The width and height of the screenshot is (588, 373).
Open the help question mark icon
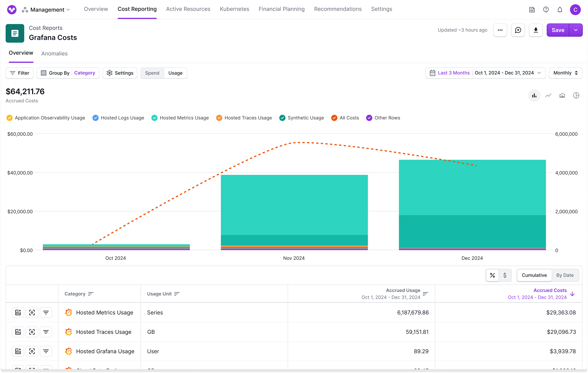click(546, 9)
